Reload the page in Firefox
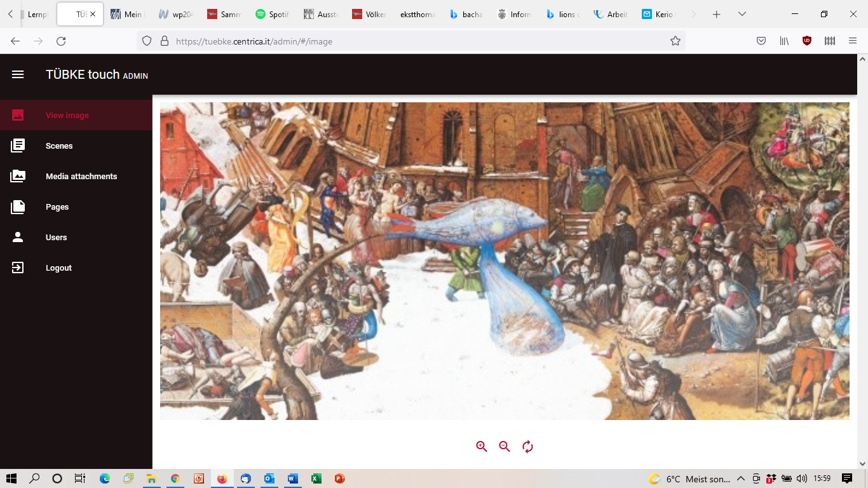This screenshot has height=488, width=868. coord(61,41)
